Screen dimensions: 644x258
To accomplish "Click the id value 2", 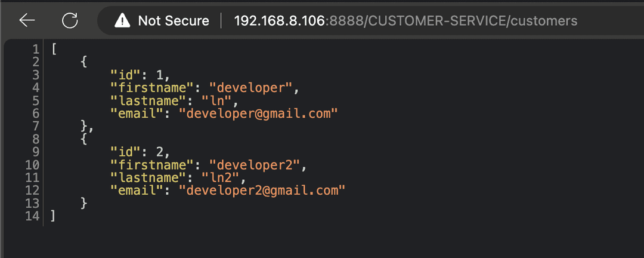I will pyautogui.click(x=159, y=152).
